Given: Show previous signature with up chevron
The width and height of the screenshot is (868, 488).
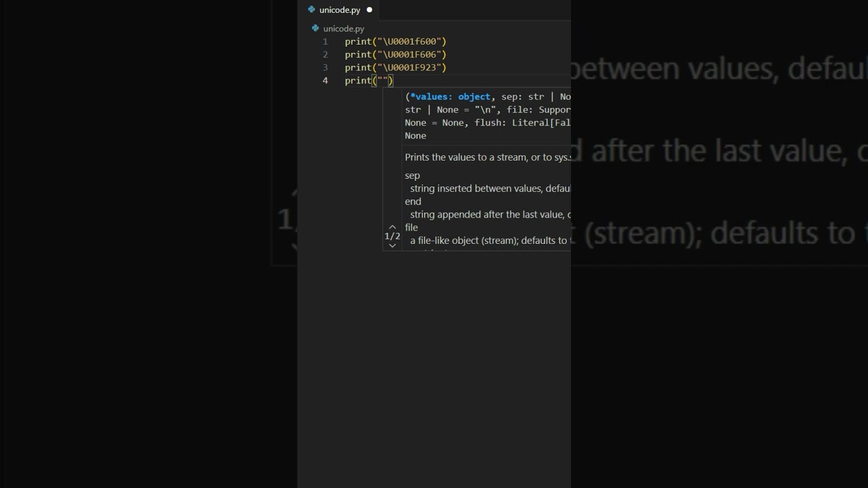Looking at the screenshot, I should point(392,227).
